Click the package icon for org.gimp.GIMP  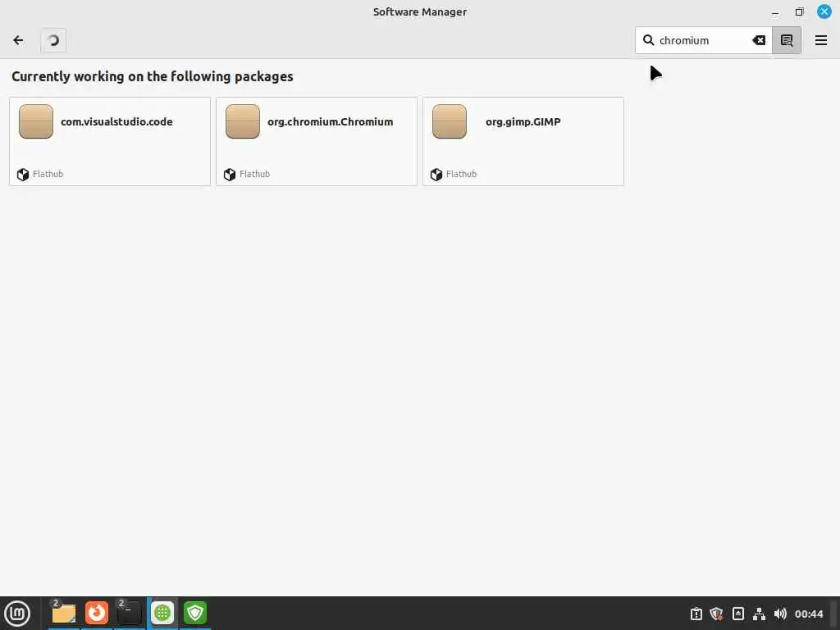click(x=450, y=121)
